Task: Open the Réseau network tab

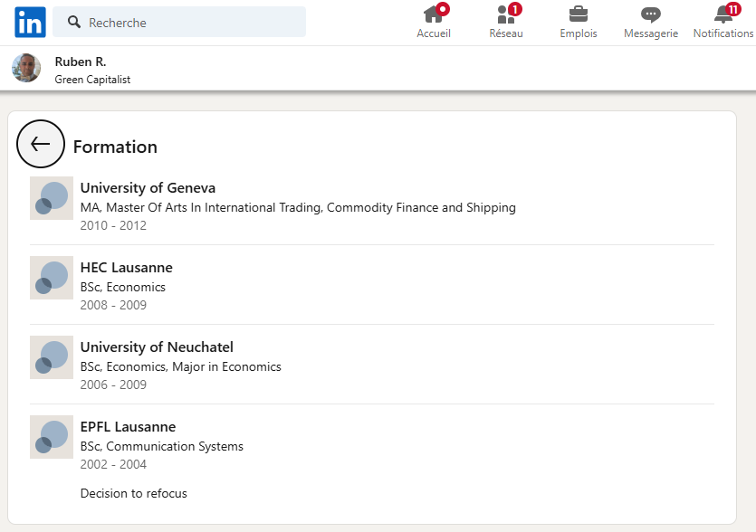Action: tap(506, 22)
